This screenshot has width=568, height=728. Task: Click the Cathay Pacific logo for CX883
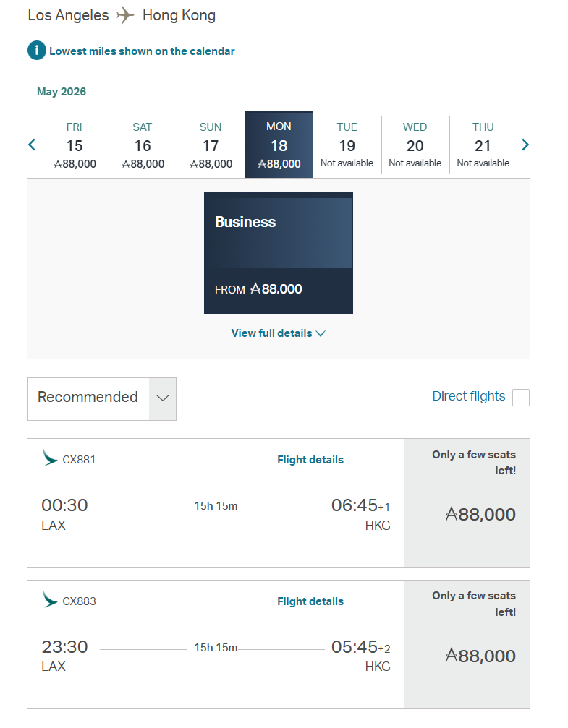tap(50, 600)
